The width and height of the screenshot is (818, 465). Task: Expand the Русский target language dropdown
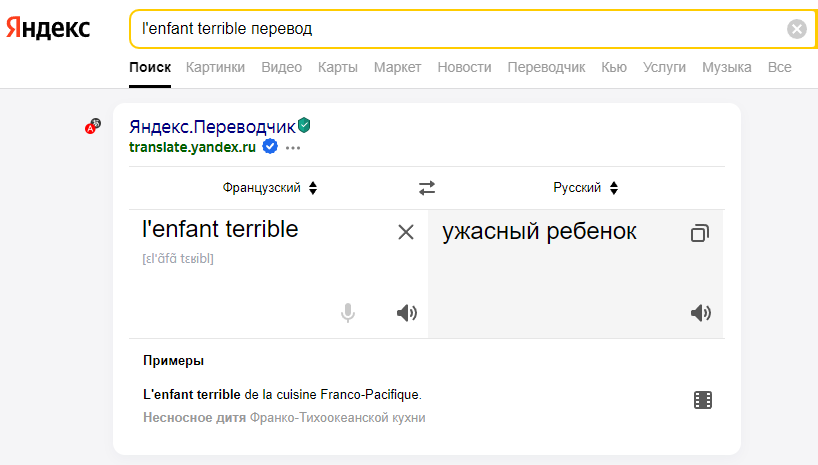585,188
